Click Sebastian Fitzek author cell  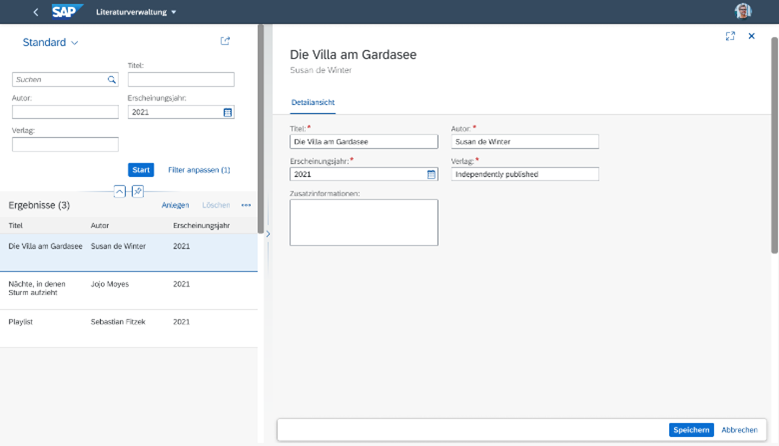tap(118, 322)
